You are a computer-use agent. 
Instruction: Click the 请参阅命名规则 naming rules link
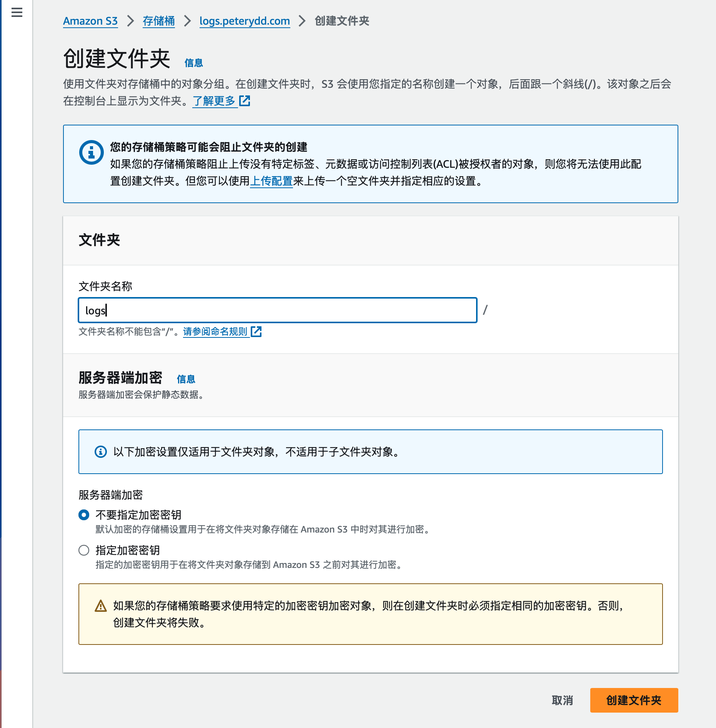tap(215, 332)
